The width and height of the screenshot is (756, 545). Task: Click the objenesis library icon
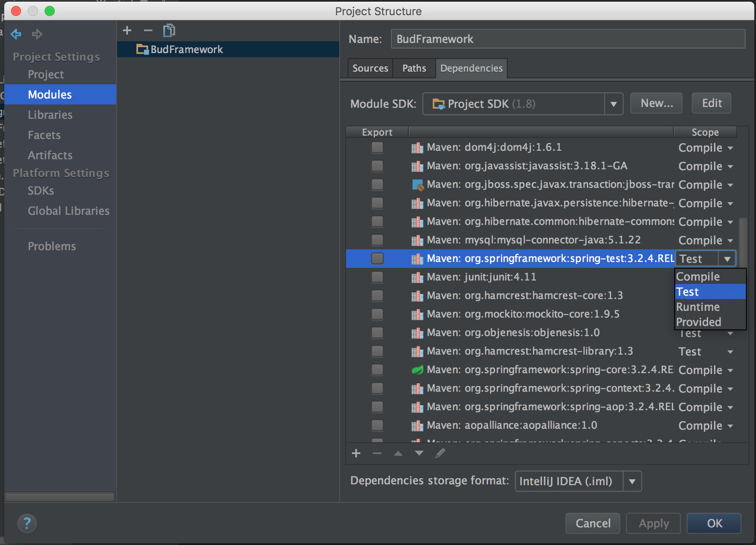click(417, 333)
